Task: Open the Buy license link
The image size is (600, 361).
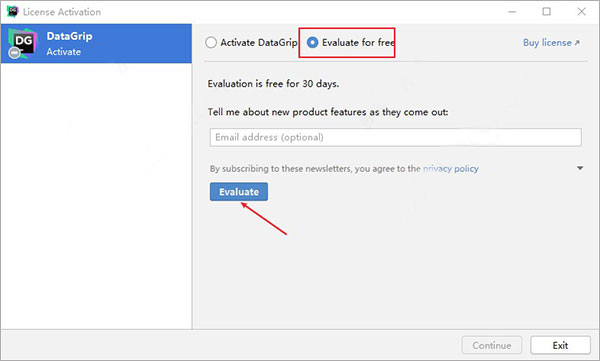Action: tap(547, 42)
